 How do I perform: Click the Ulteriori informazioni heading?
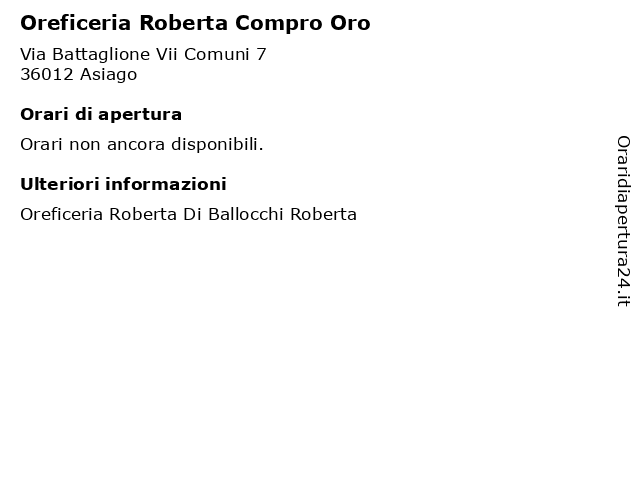click(x=123, y=184)
